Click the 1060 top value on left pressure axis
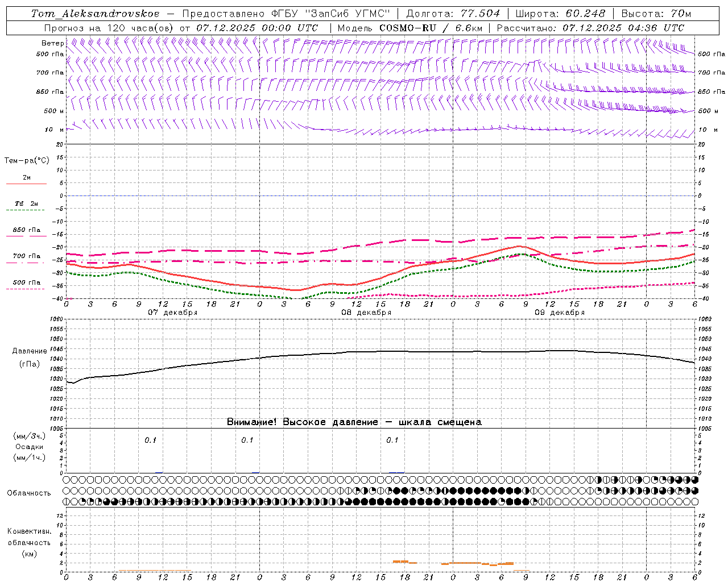Image resolution: width=728 pixels, height=582 pixels. [56, 319]
